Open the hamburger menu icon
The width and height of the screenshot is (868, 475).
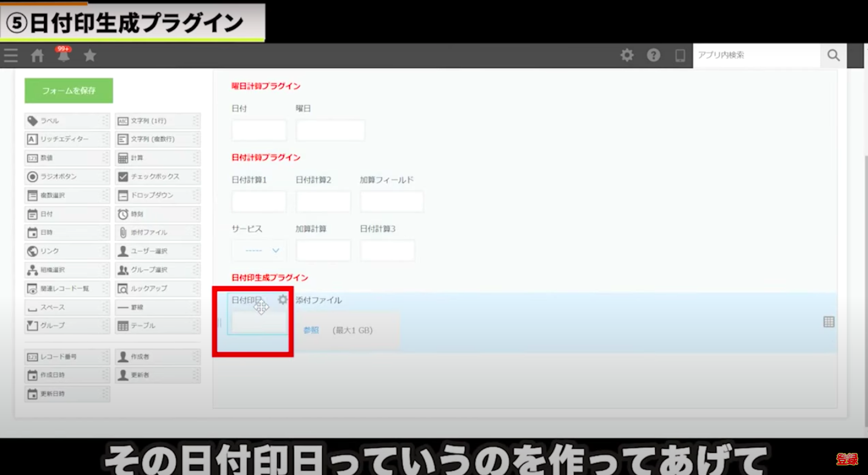[x=11, y=56]
